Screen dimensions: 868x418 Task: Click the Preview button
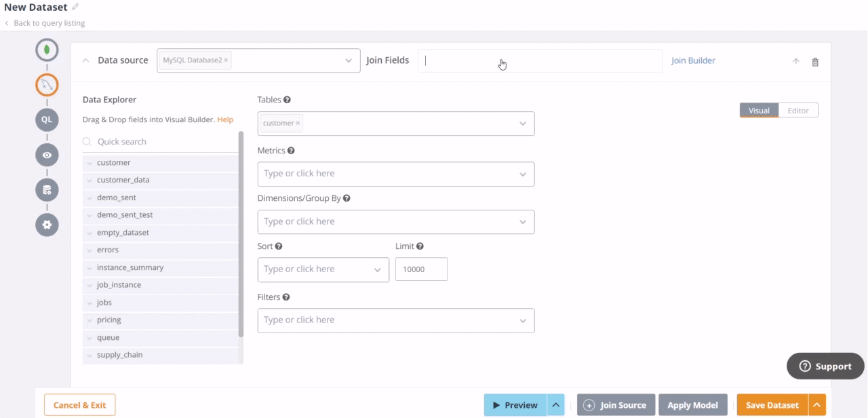tap(515, 405)
